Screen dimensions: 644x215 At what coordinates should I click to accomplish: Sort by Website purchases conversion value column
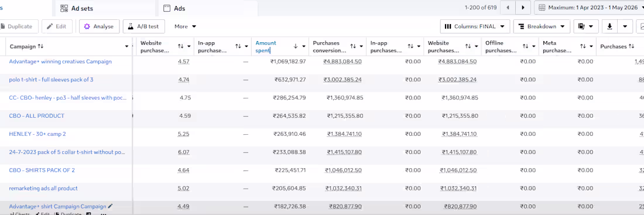click(468, 46)
